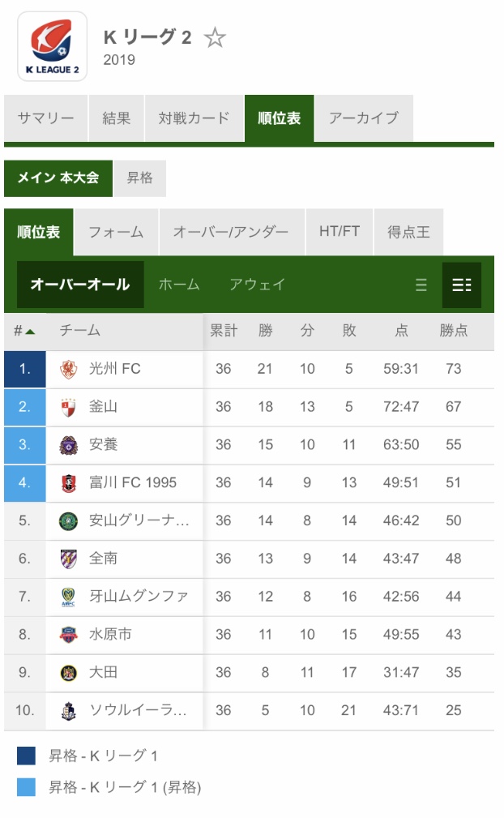Show the アウェイ standings filter
504x818 pixels.
pos(258,285)
